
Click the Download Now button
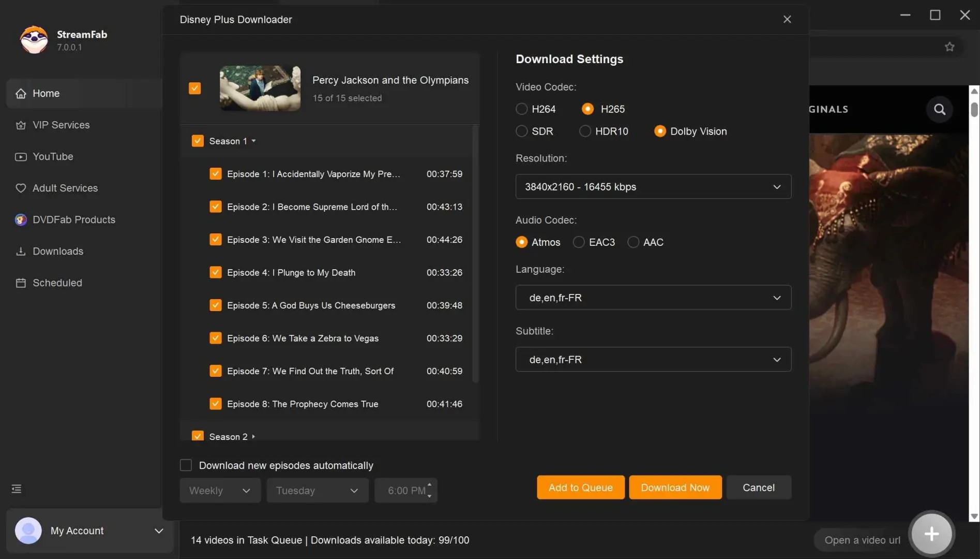point(675,487)
